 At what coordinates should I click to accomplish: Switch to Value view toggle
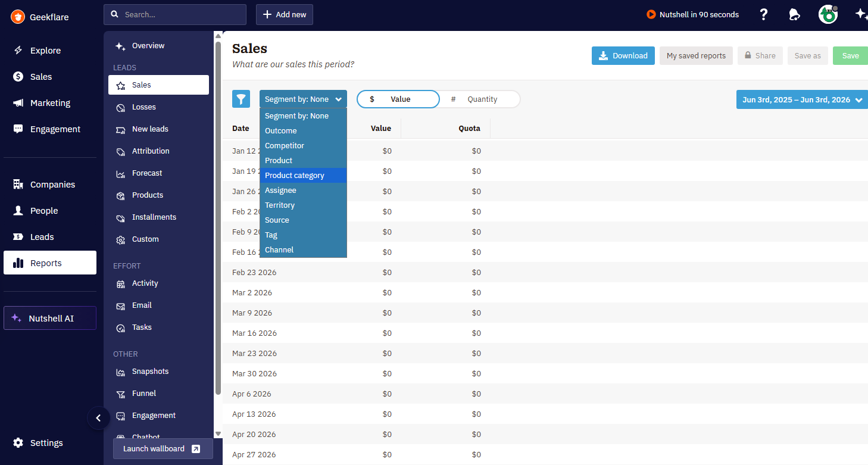pyautogui.click(x=398, y=99)
